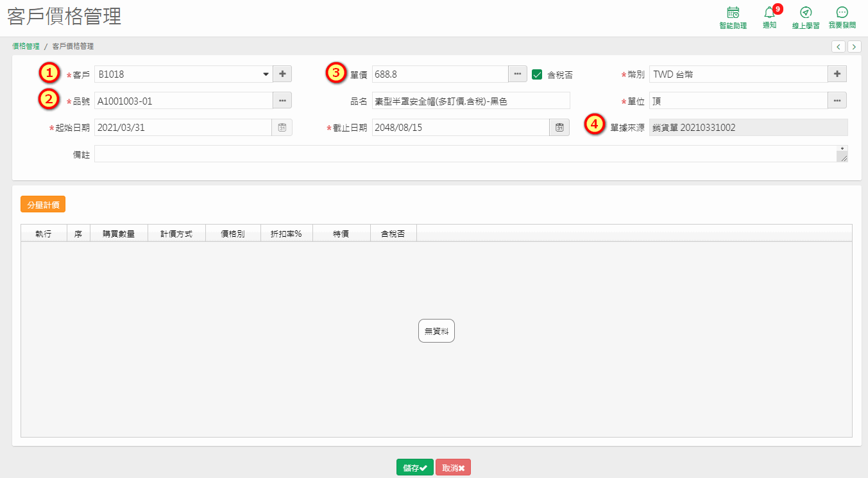The height and width of the screenshot is (478, 868).
Task: Add new currency plus button
Action: pyautogui.click(x=837, y=74)
